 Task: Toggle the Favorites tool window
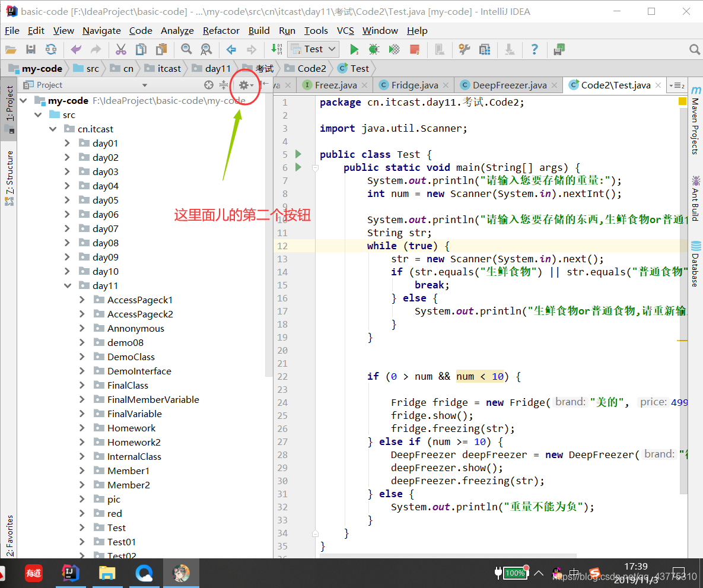tap(9, 536)
